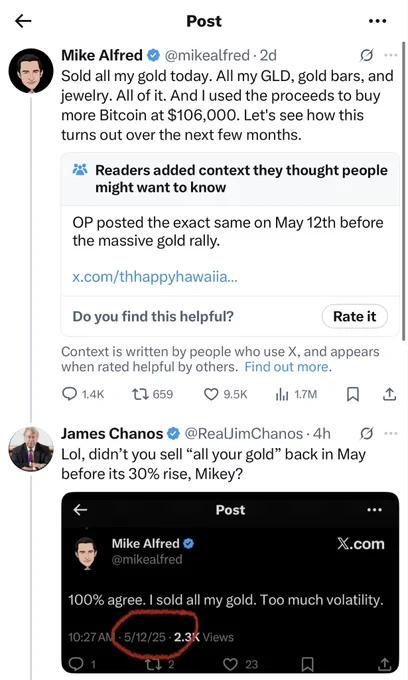408x680 pixels.
Task: Open James Chanos's profile picture
Action: (x=31, y=449)
